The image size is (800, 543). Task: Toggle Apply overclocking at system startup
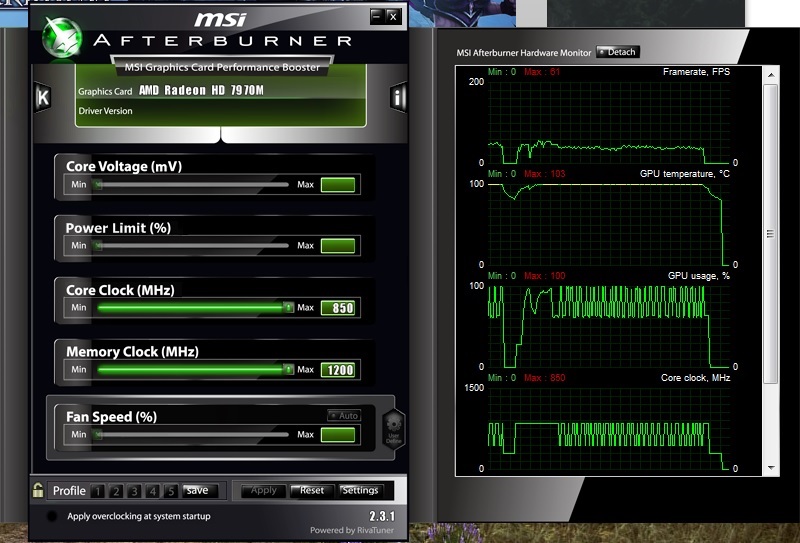[x=52, y=516]
